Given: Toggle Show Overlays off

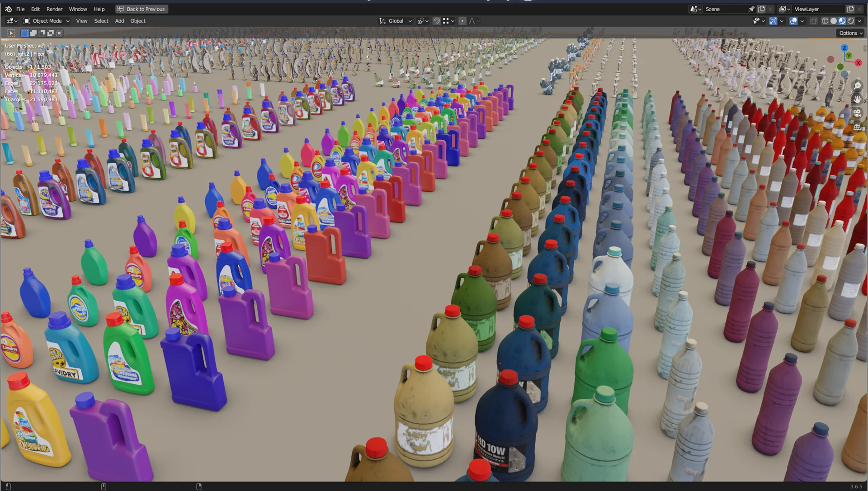Looking at the screenshot, I should click(794, 21).
